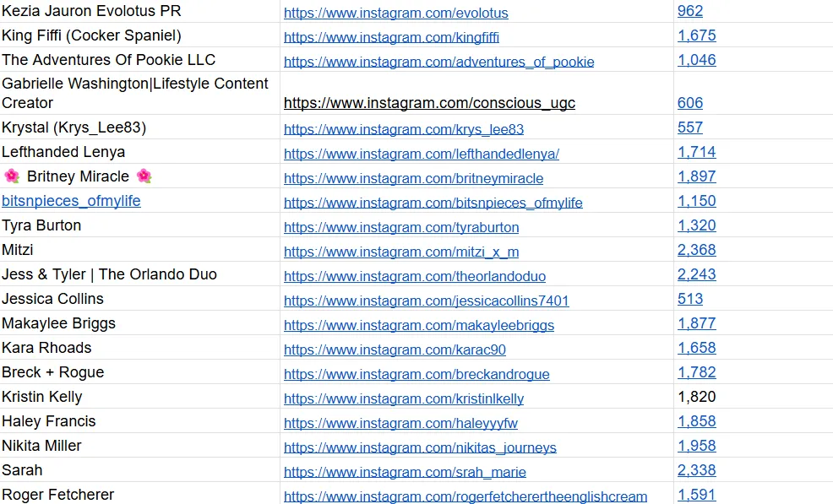833x504 pixels.
Task: Open the theorlandoduo Instagram URL
Action: pyautogui.click(x=414, y=277)
